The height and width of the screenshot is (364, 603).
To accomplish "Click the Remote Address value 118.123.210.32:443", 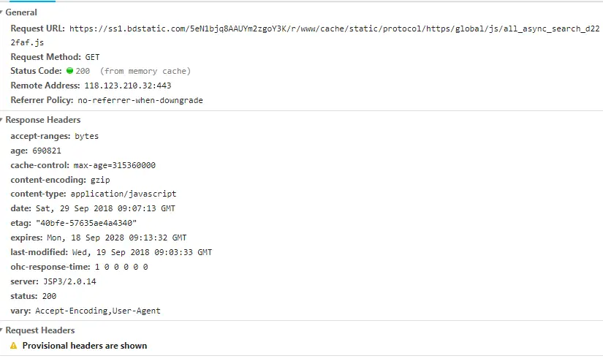I will (x=128, y=86).
